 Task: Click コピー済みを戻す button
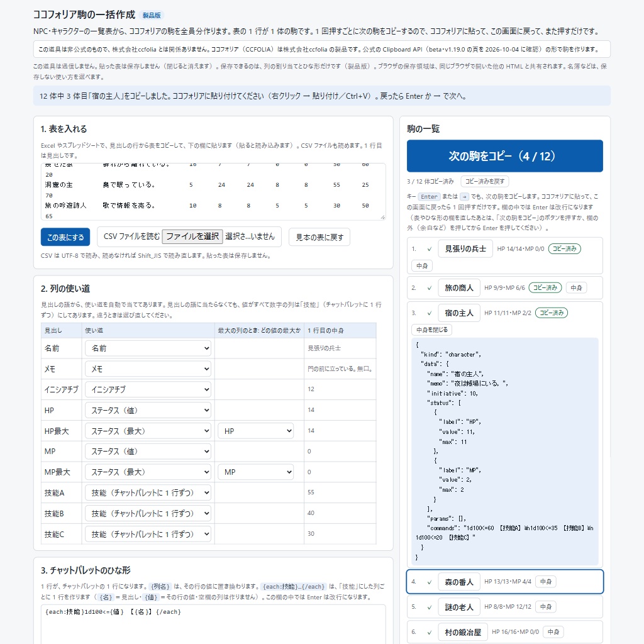coord(485,181)
